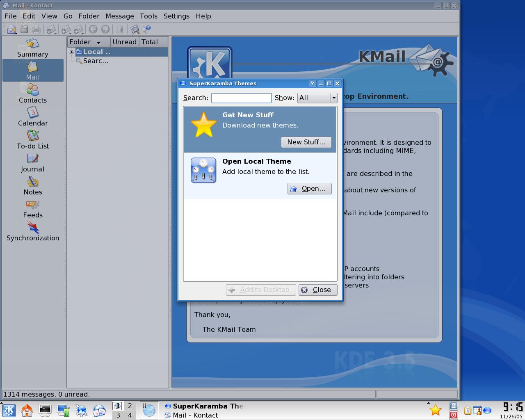Open the Settings menu

click(x=176, y=16)
